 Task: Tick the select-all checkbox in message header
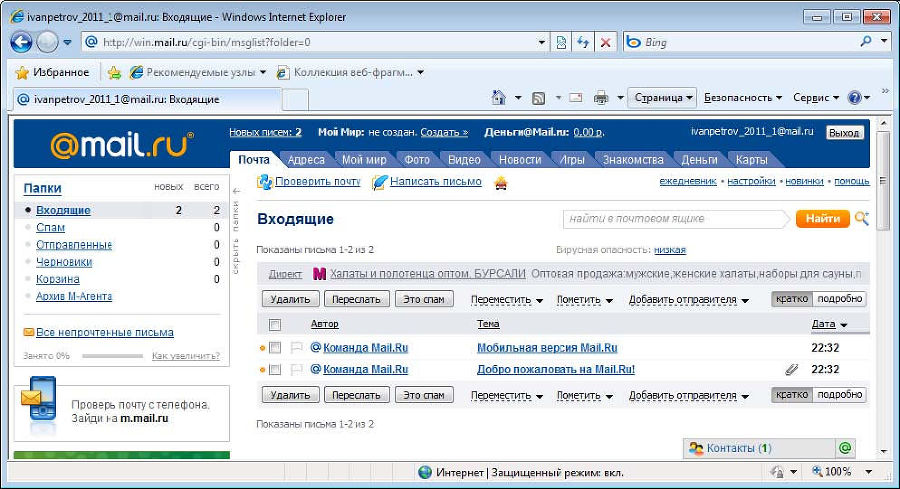pyautogui.click(x=276, y=324)
